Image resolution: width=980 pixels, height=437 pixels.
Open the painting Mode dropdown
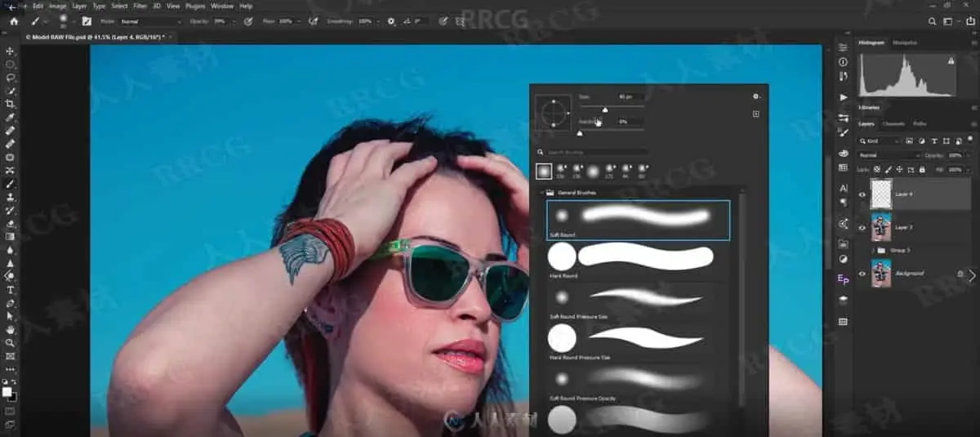tap(151, 21)
